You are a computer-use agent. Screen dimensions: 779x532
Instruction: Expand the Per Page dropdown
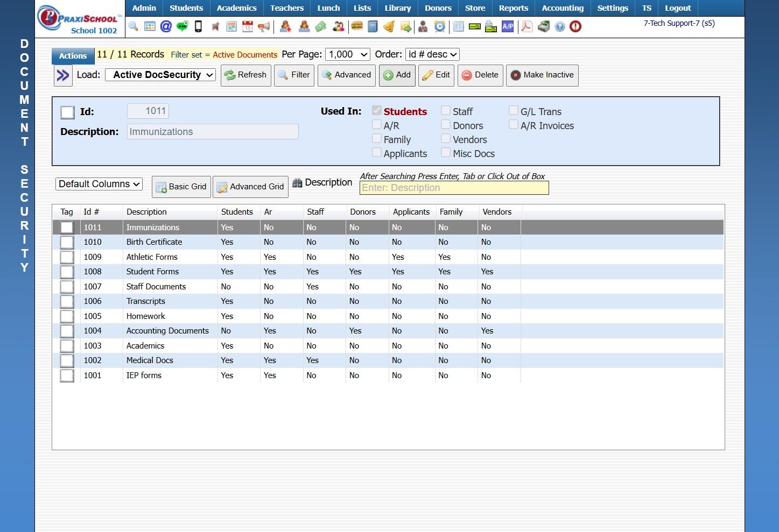[x=348, y=54]
